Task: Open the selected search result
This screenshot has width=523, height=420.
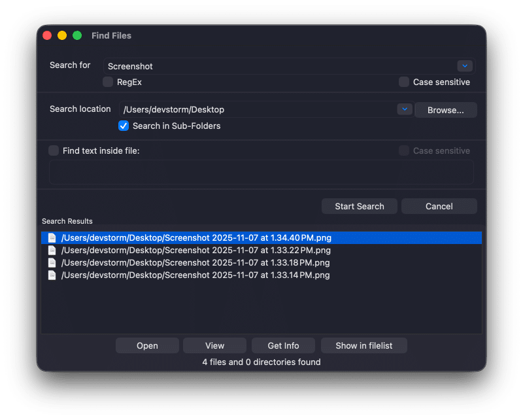Action: coord(147,345)
